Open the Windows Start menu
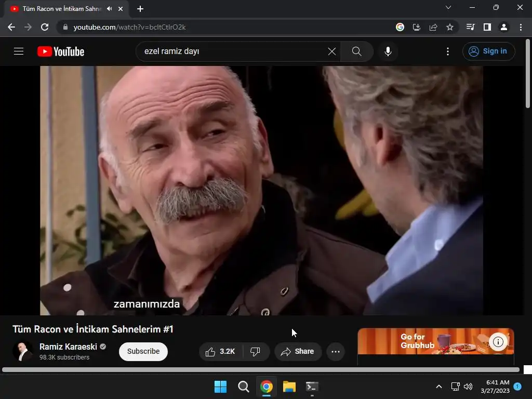Viewport: 532px width, 399px height. pyautogui.click(x=220, y=387)
